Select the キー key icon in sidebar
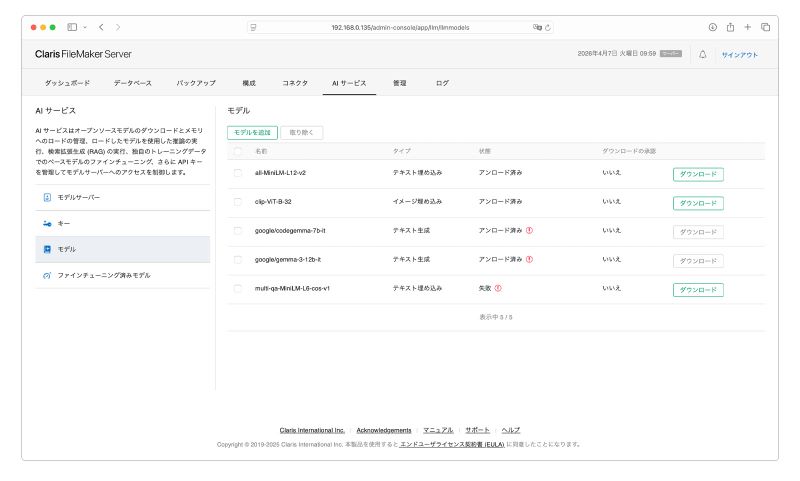Screen dimensions: 800x481 pyautogui.click(x=47, y=223)
